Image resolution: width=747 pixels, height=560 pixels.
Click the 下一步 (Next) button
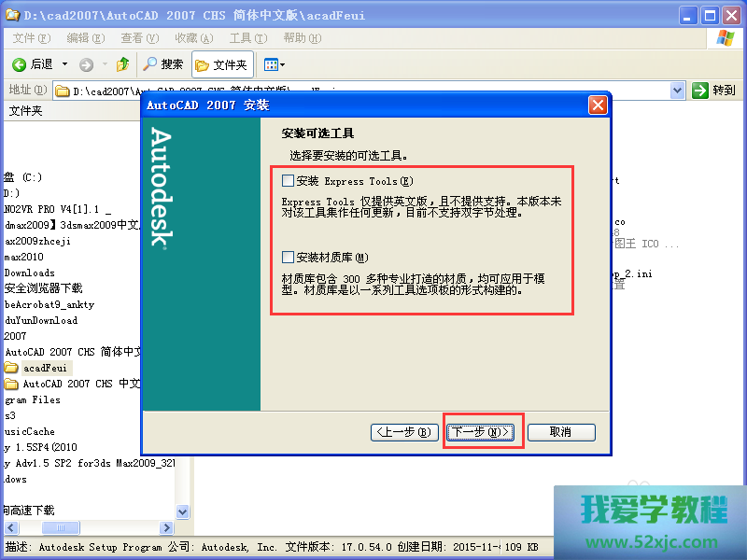[481, 432]
